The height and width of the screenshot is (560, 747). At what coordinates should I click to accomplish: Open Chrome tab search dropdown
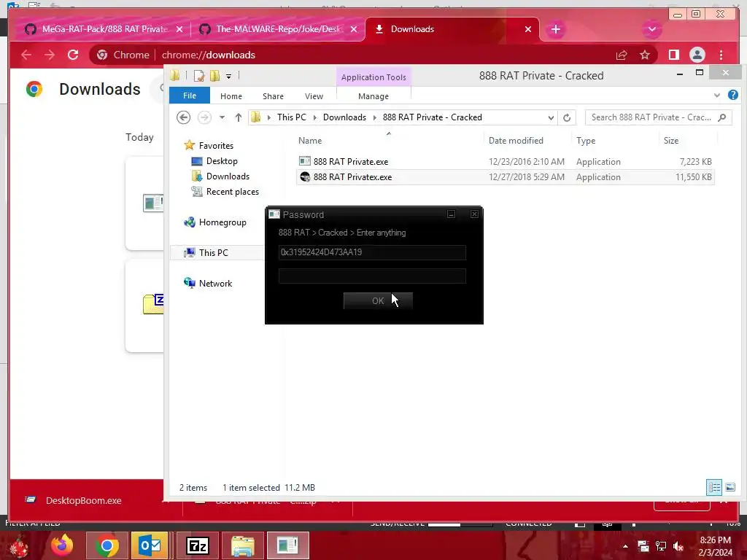pos(651,29)
